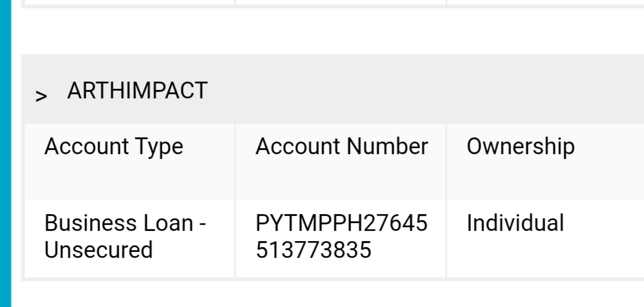Viewport: 644px width, 307px height.
Task: Select the Account Number column header
Action: click(341, 147)
